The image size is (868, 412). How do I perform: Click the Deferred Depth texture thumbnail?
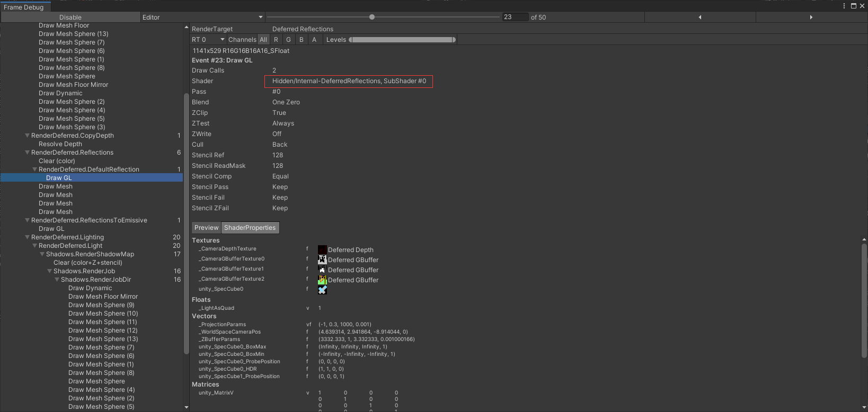(322, 249)
